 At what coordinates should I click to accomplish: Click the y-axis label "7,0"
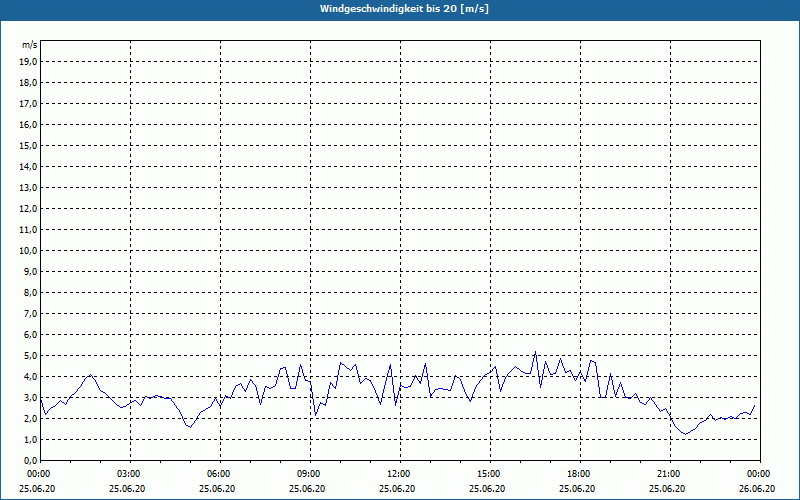[x=30, y=313]
